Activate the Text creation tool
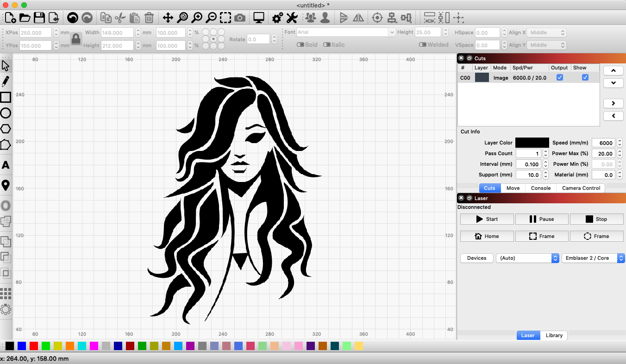This screenshot has width=626, height=364. click(6, 165)
